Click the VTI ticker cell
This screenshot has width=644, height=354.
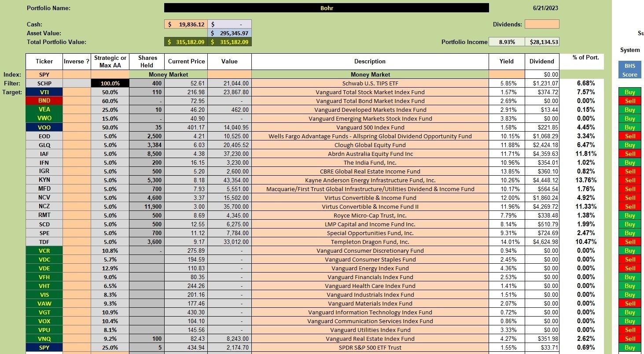[x=44, y=92]
